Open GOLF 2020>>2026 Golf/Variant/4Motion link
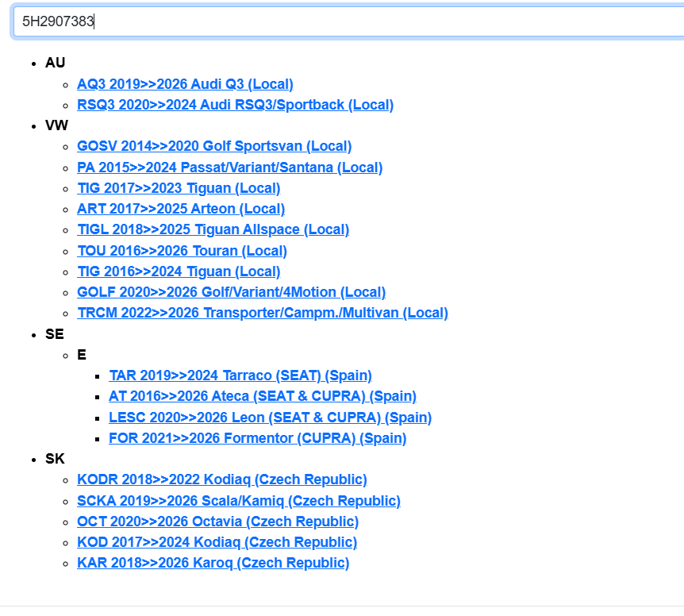 point(231,292)
